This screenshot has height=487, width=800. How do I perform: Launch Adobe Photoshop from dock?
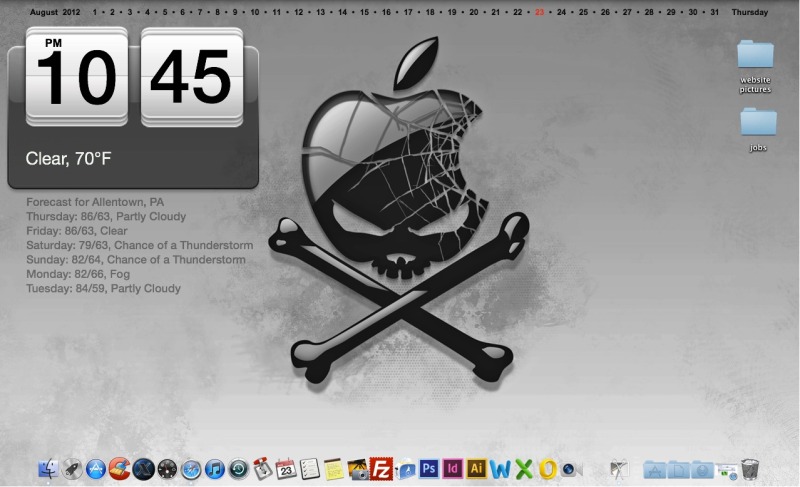[x=429, y=468]
